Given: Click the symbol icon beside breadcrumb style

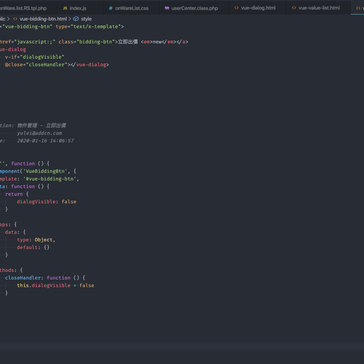Looking at the screenshot, I should 76,19.
